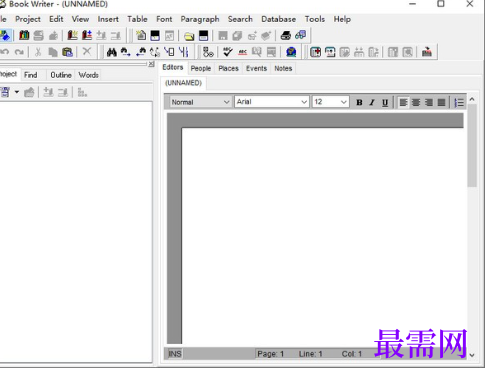Screen dimensions: 486x375
Task: Toggle INS insert mode in status bar
Action: [x=175, y=354]
